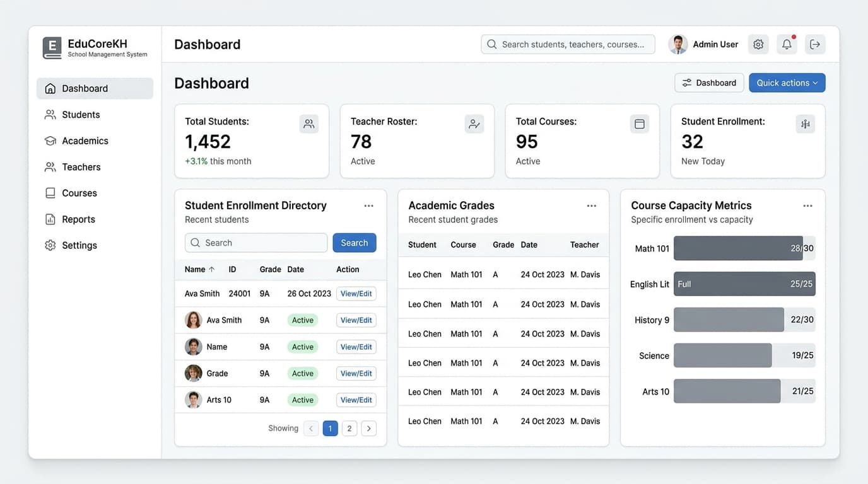Select page 1 in pagination
Image resolution: width=868 pixels, height=484 pixels.
330,429
